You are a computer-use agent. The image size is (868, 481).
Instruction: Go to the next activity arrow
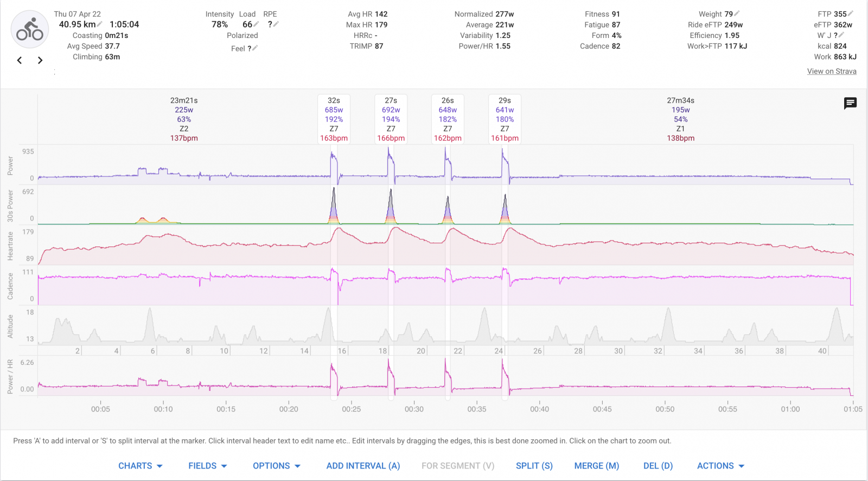[40, 60]
